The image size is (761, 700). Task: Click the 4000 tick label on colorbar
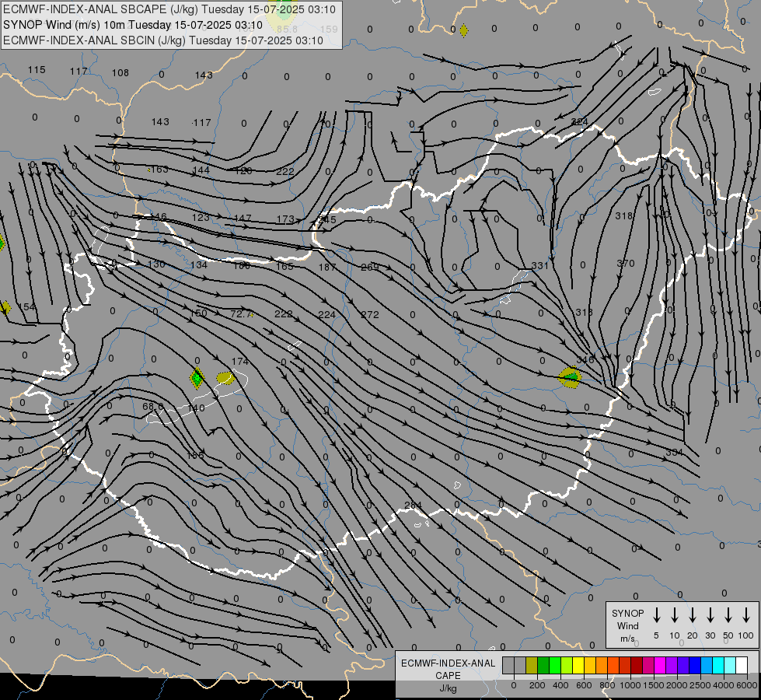click(x=723, y=685)
